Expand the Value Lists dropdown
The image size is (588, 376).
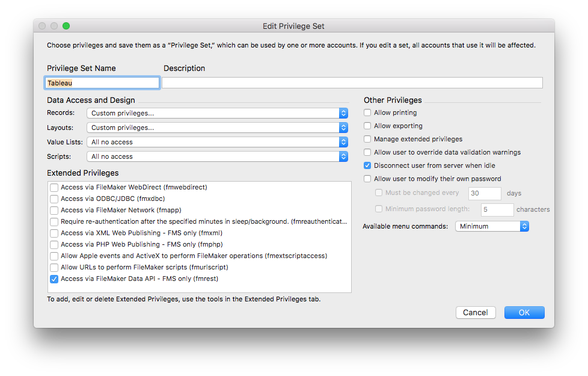[x=217, y=142]
